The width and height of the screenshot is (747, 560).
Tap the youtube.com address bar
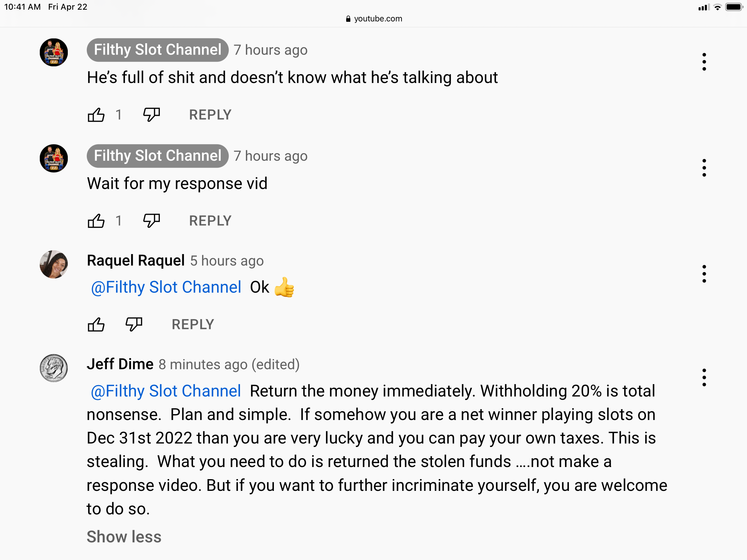[x=374, y=19]
